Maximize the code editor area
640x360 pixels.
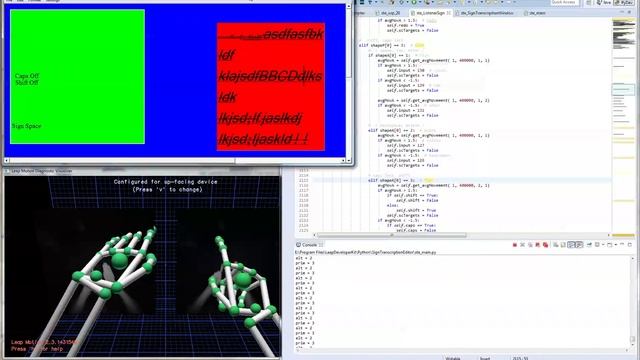click(630, 12)
